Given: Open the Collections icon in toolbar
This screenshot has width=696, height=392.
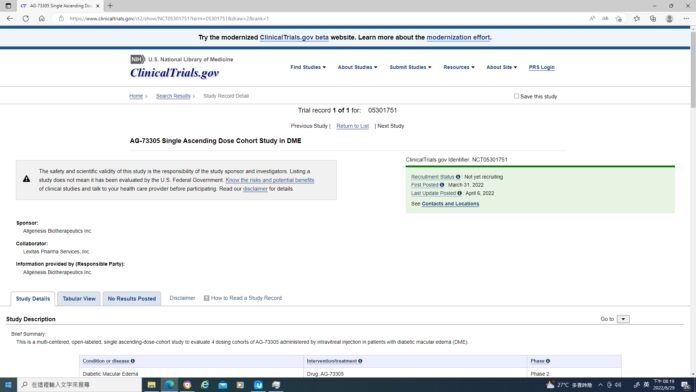Looking at the screenshot, I should (653, 19).
